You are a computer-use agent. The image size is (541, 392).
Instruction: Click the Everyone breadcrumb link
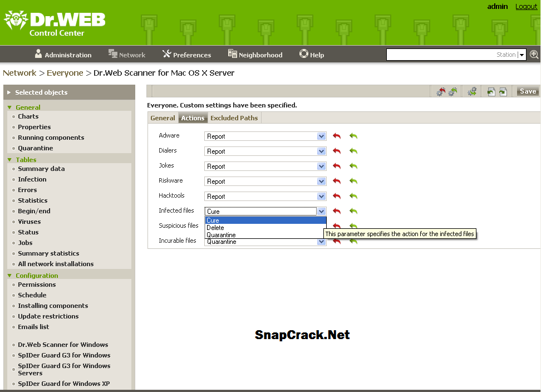click(x=65, y=73)
